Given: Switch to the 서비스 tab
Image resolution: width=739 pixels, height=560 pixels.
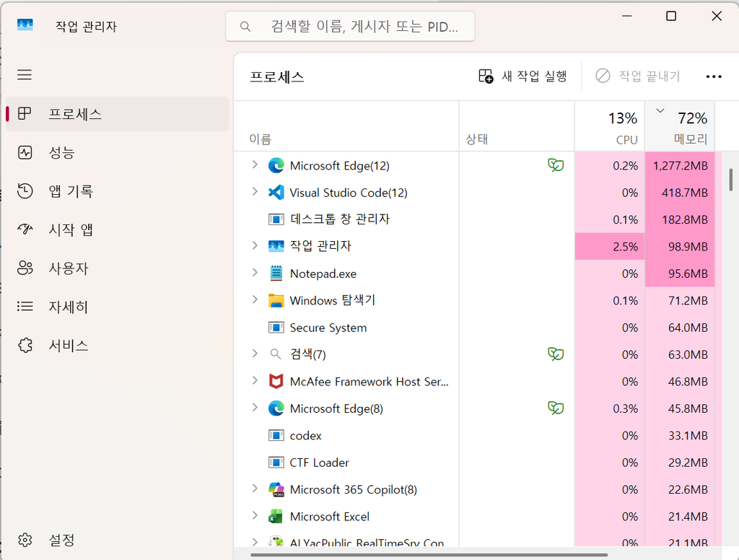Looking at the screenshot, I should pos(117,346).
